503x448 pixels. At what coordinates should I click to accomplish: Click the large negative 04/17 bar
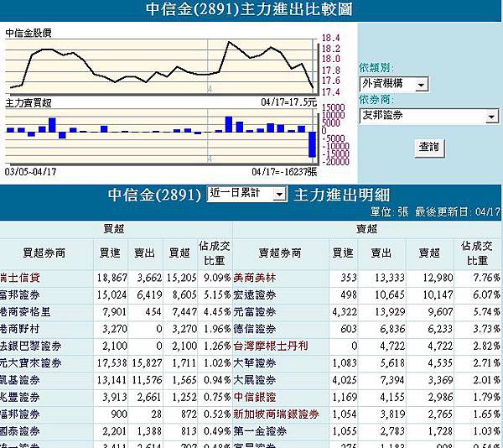312,144
